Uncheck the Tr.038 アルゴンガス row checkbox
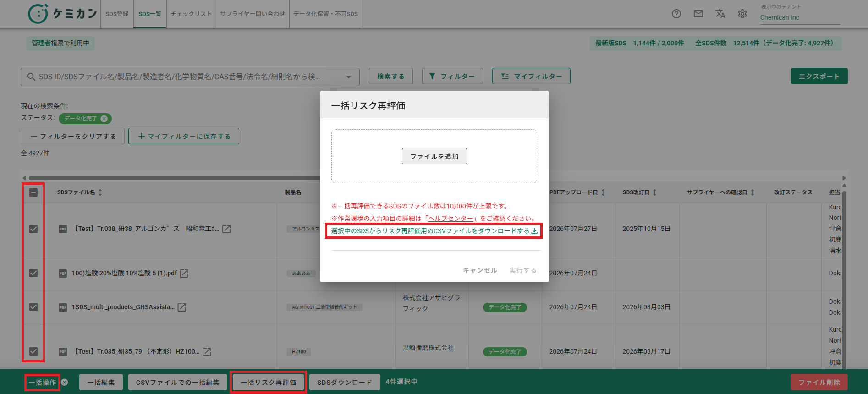This screenshot has height=394, width=868. 33,229
